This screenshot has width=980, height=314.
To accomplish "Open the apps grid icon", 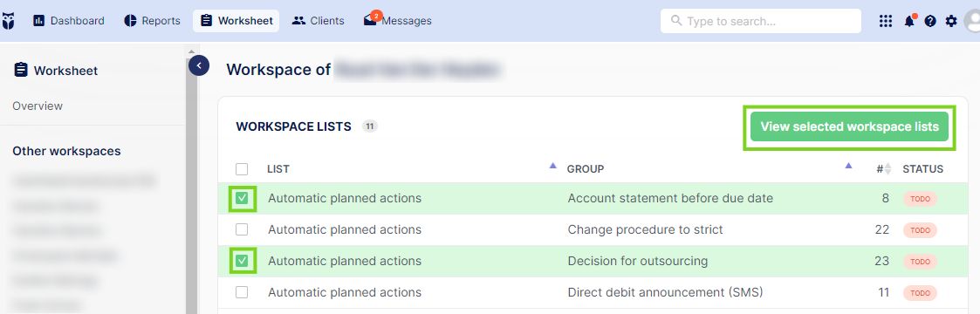I will coord(885,21).
